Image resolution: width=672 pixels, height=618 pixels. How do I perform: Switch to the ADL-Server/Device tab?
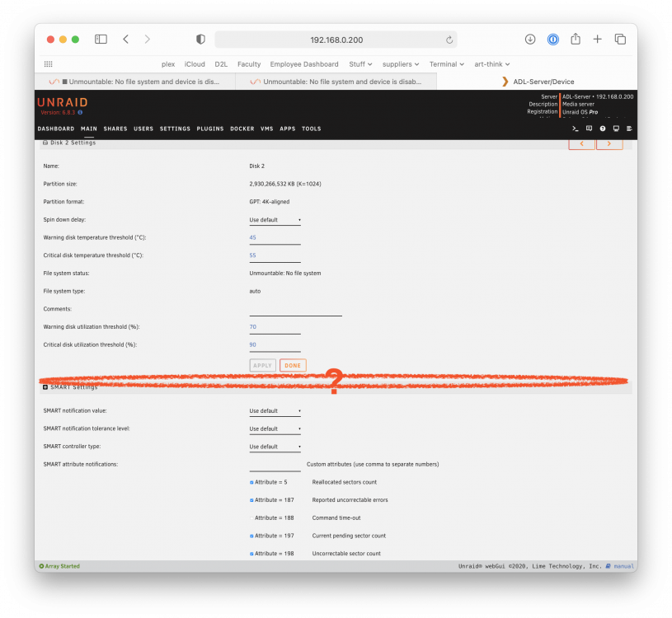pyautogui.click(x=538, y=82)
